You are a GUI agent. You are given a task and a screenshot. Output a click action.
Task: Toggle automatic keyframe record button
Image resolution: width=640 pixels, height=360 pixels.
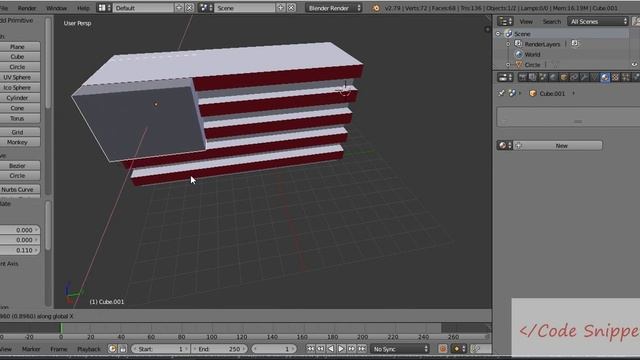tap(443, 349)
